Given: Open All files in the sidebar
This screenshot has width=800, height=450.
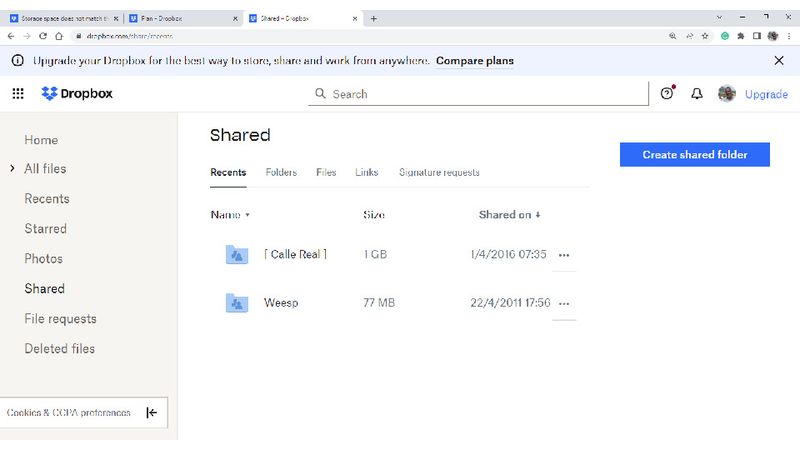Looking at the screenshot, I should pyautogui.click(x=45, y=168).
